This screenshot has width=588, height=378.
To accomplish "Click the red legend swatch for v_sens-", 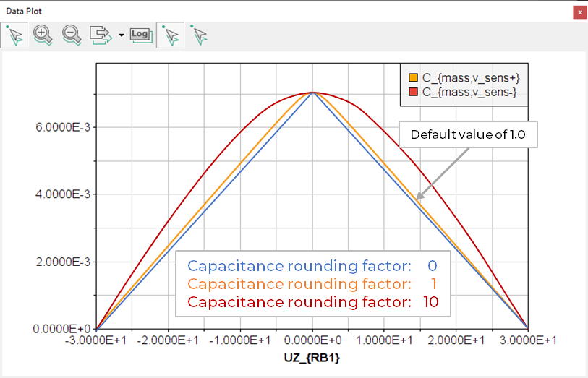I will [x=414, y=92].
